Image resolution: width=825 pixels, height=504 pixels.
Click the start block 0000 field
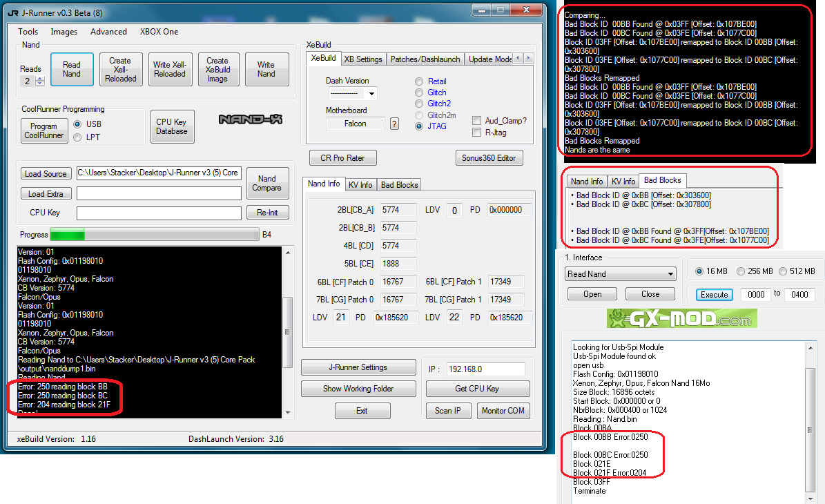tap(756, 295)
